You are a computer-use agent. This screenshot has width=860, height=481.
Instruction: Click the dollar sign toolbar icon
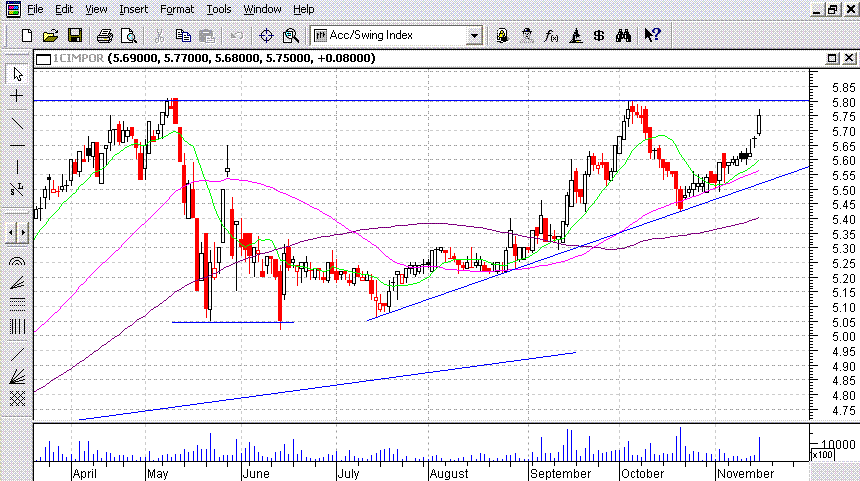(x=599, y=36)
